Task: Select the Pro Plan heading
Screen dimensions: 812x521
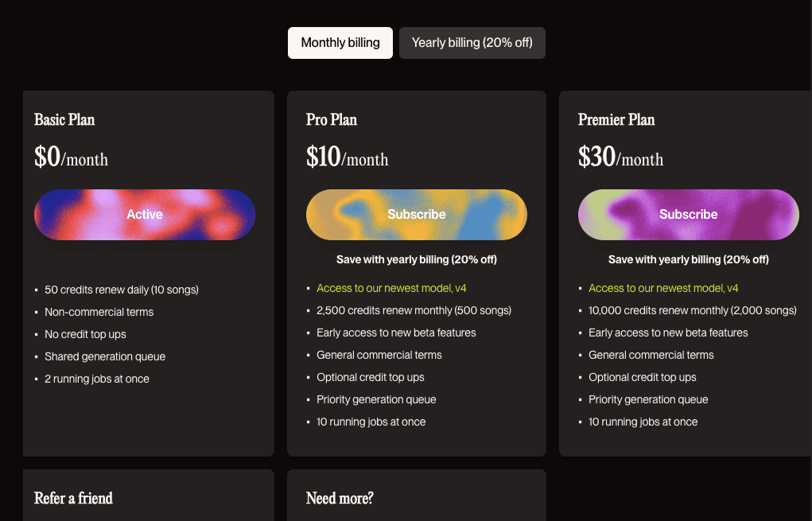Action: pos(332,119)
